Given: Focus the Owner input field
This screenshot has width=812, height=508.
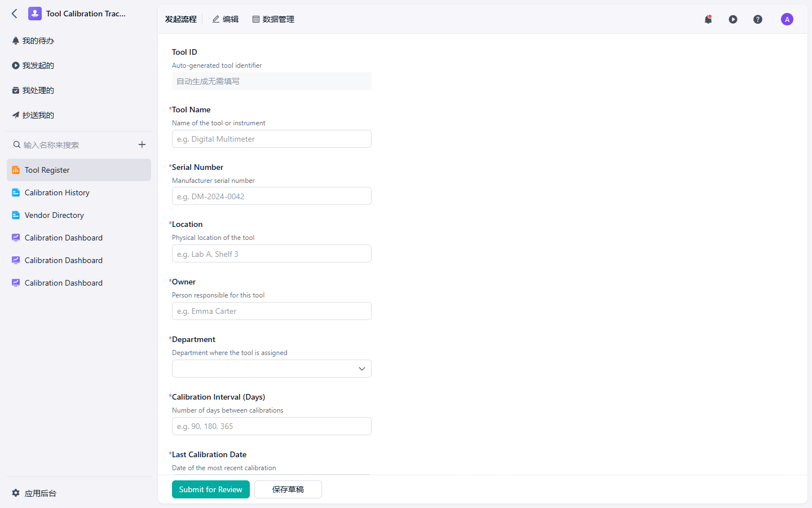Looking at the screenshot, I should point(272,311).
